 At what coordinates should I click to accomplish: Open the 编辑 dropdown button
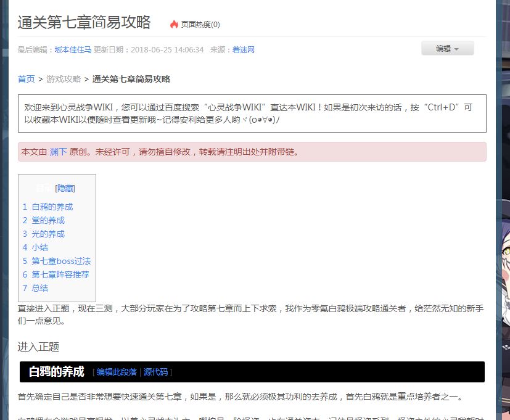click(x=447, y=49)
